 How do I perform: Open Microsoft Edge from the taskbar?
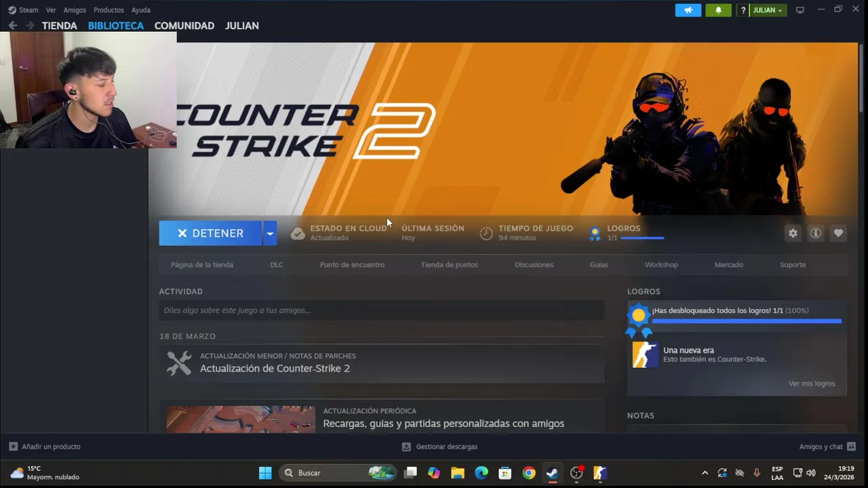coord(481,473)
